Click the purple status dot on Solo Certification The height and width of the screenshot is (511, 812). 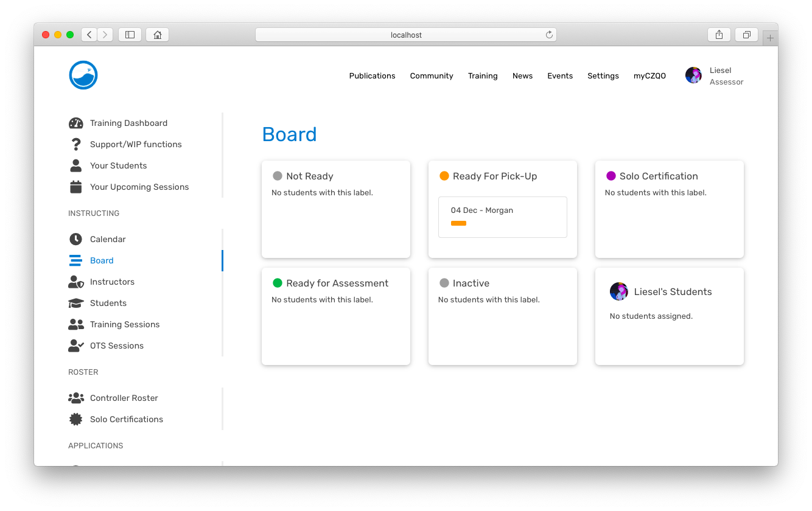(612, 176)
